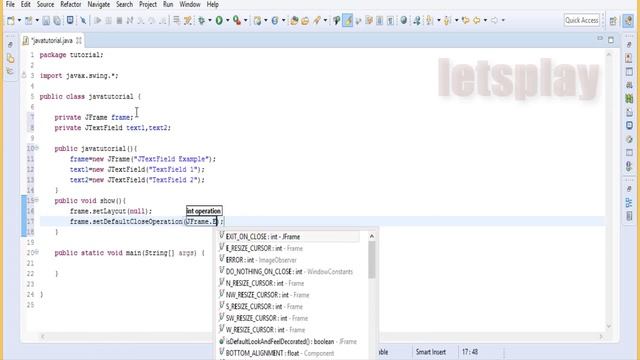Screen dimensions: 640x360
Task: Click the Next Annotation icon
Action: 429,20
